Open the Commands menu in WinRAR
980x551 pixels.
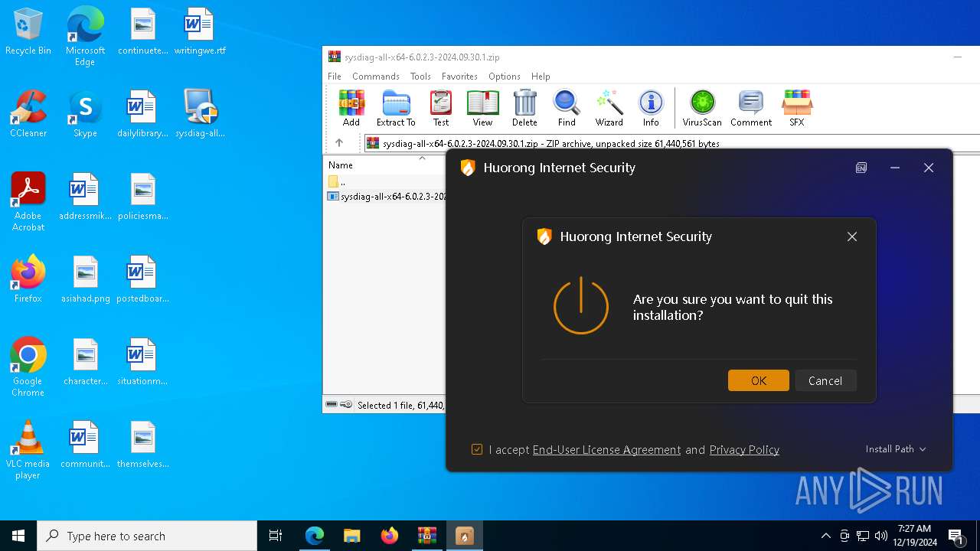coord(376,77)
